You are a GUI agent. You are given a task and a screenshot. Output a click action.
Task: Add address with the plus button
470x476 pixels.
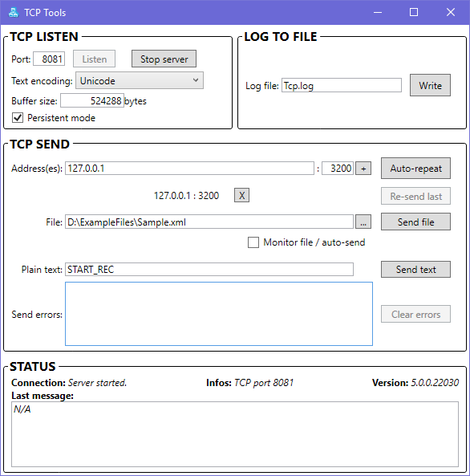(363, 169)
